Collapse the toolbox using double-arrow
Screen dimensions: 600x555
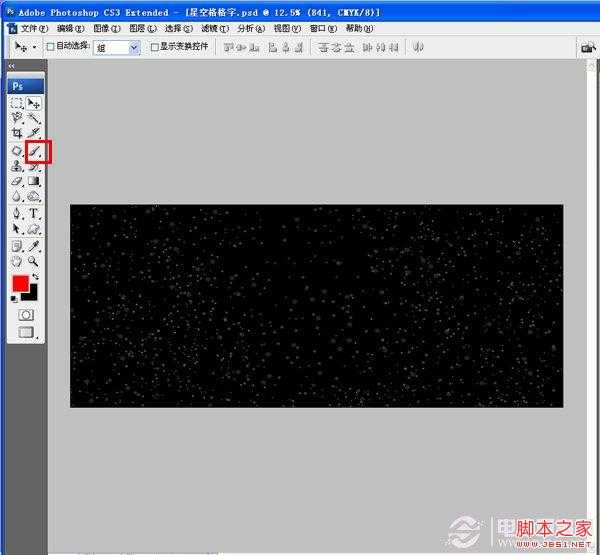[x=11, y=66]
